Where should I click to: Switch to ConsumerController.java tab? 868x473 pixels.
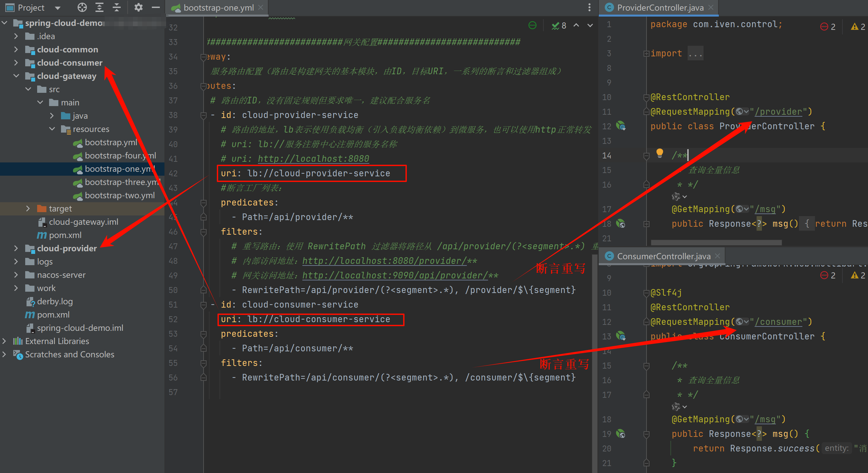(x=663, y=256)
